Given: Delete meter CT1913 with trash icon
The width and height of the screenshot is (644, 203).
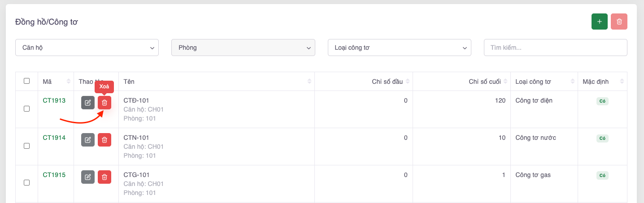Looking at the screenshot, I should pos(104,103).
